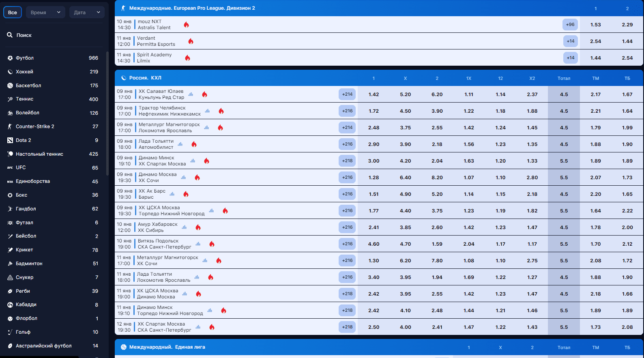Image resolution: width=644 pixels, height=358 pixels.
Task: Click the sidebar vertical scrollbar
Action: tap(107, 114)
